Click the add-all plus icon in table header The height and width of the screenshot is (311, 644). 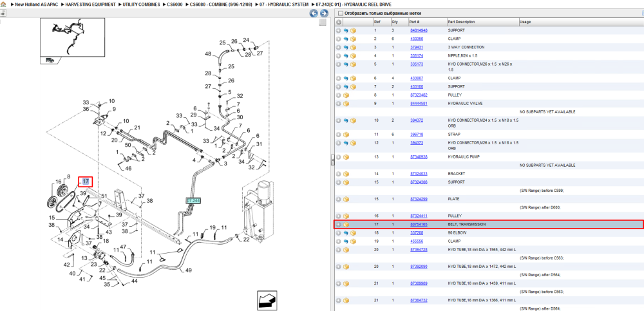(339, 22)
